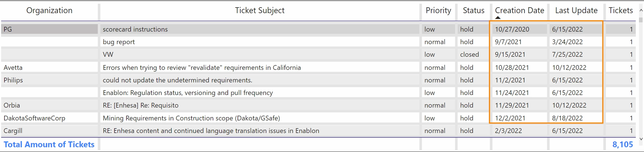Image resolution: width=644 pixels, height=152 pixels.
Task: Click the "bug report" ticket row
Action: click(x=119, y=42)
